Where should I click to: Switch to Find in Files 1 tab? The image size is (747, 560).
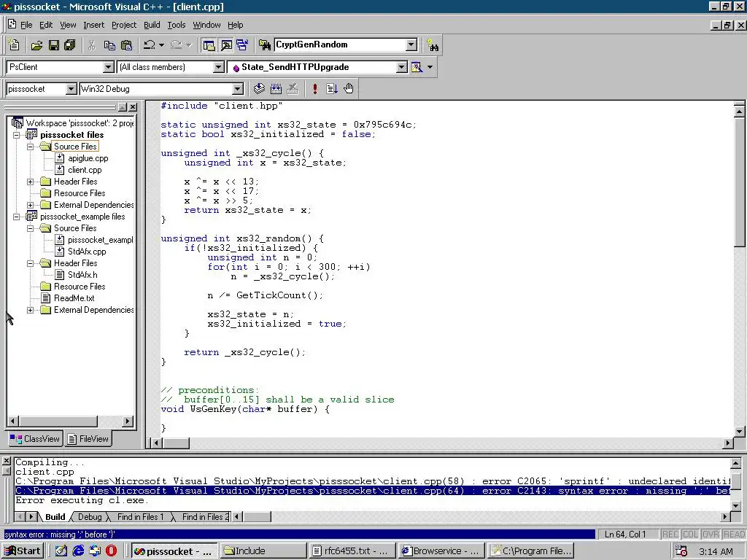coord(140,517)
